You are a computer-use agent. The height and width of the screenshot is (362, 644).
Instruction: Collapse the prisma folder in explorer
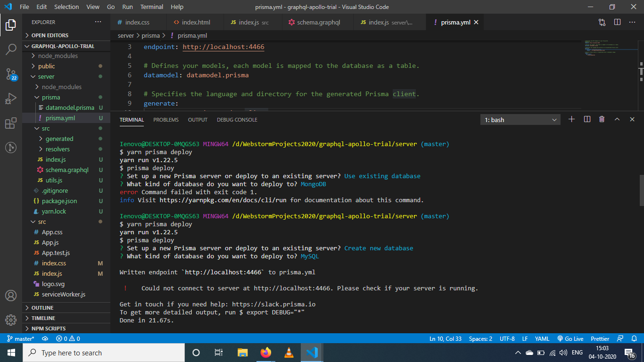50,97
